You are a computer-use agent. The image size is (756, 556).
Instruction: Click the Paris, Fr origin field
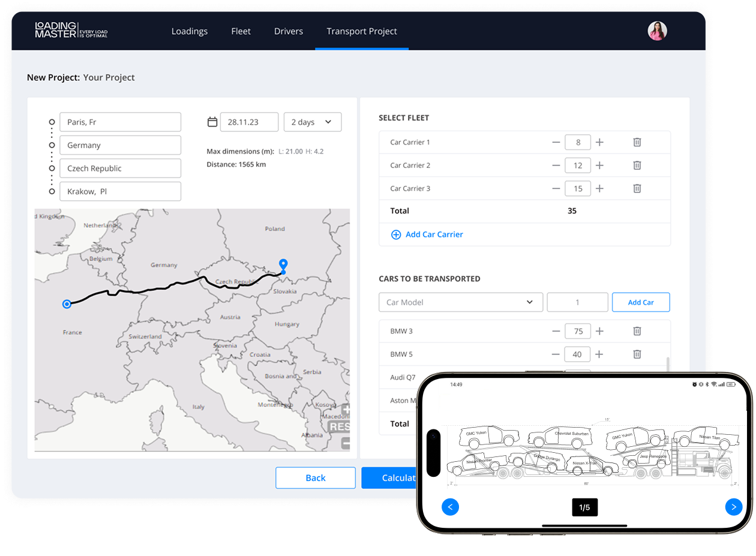[x=121, y=122]
